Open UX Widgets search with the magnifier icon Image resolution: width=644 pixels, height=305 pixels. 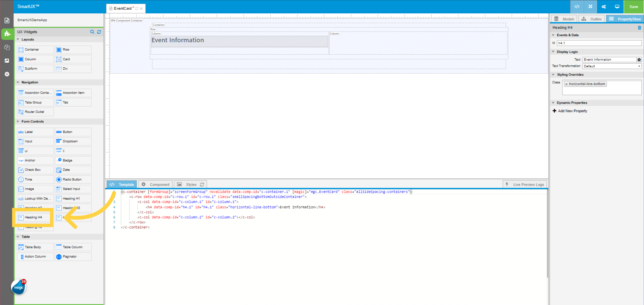[92, 32]
